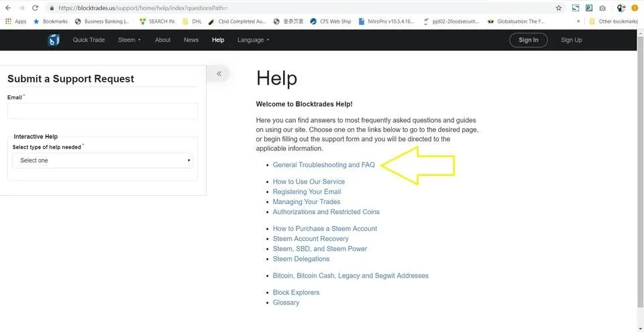Show more bookmarks with the chevron
Screen dimensions: 644x332
578,21
